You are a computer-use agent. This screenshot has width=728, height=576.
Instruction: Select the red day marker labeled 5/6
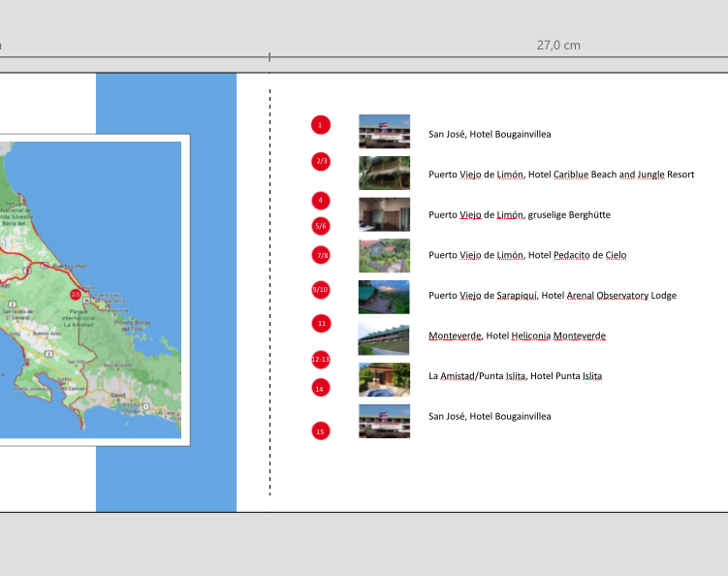click(321, 226)
